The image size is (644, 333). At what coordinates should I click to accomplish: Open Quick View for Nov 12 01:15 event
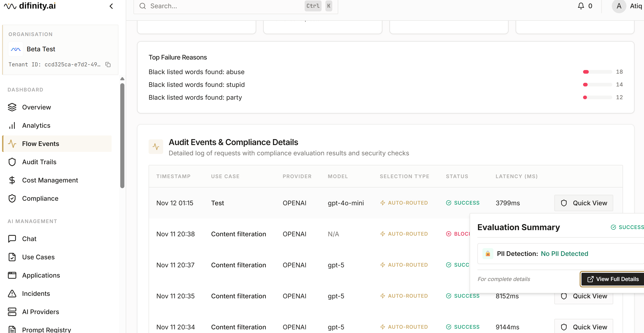(583, 203)
